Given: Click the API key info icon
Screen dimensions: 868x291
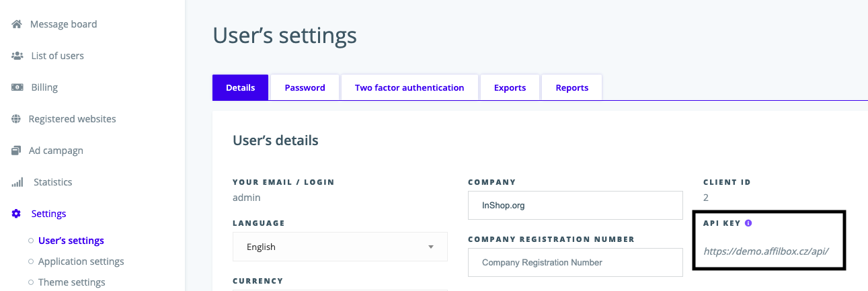Looking at the screenshot, I should coord(748,223).
